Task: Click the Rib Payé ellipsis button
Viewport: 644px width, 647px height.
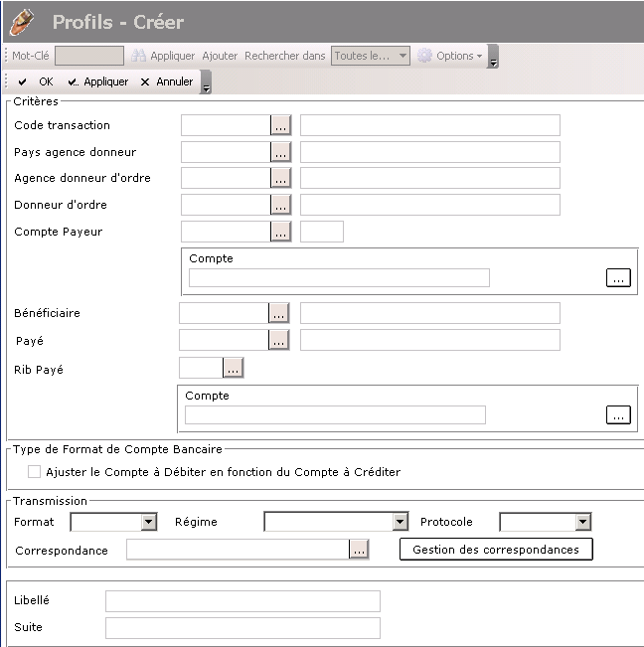Action: point(233,368)
